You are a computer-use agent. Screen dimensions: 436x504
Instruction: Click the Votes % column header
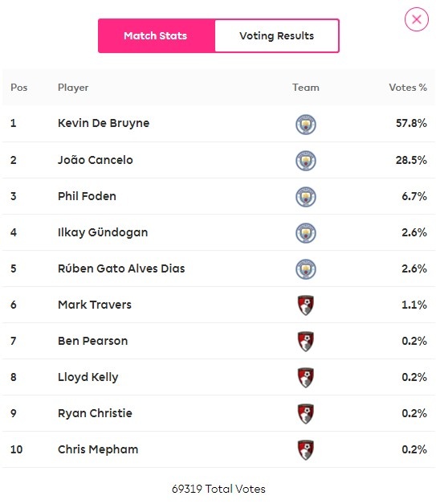coord(408,88)
